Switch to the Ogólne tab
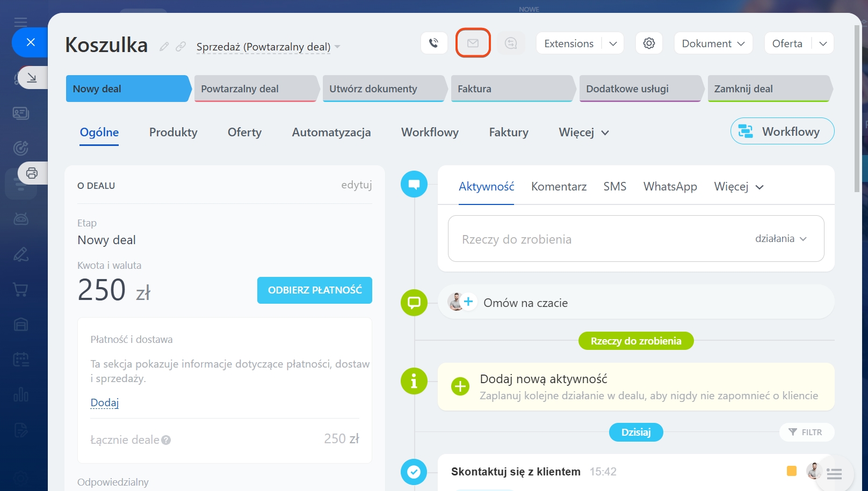The width and height of the screenshot is (868, 491). (99, 133)
